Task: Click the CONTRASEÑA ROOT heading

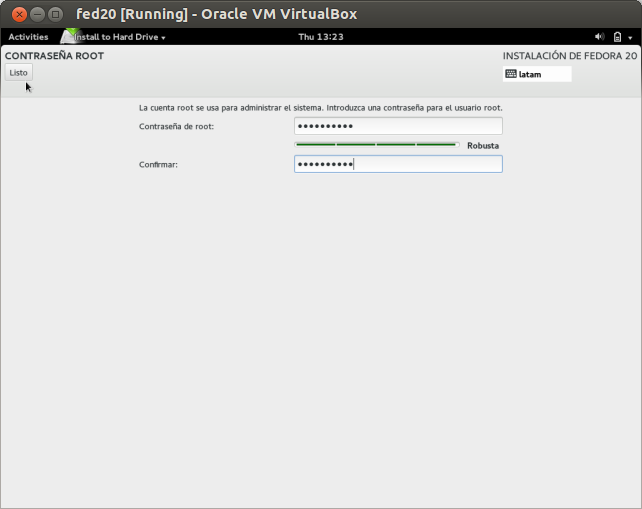Action: coord(54,56)
